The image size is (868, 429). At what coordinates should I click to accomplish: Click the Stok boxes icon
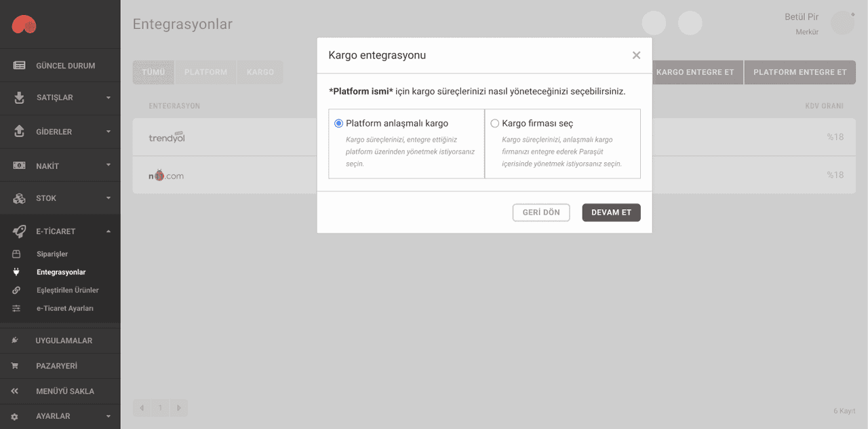19,198
